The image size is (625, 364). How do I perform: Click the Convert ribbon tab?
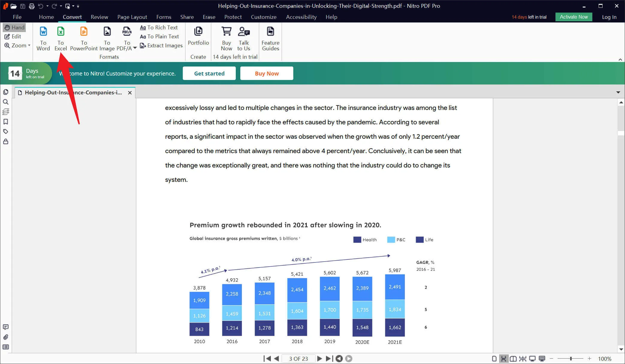click(72, 17)
